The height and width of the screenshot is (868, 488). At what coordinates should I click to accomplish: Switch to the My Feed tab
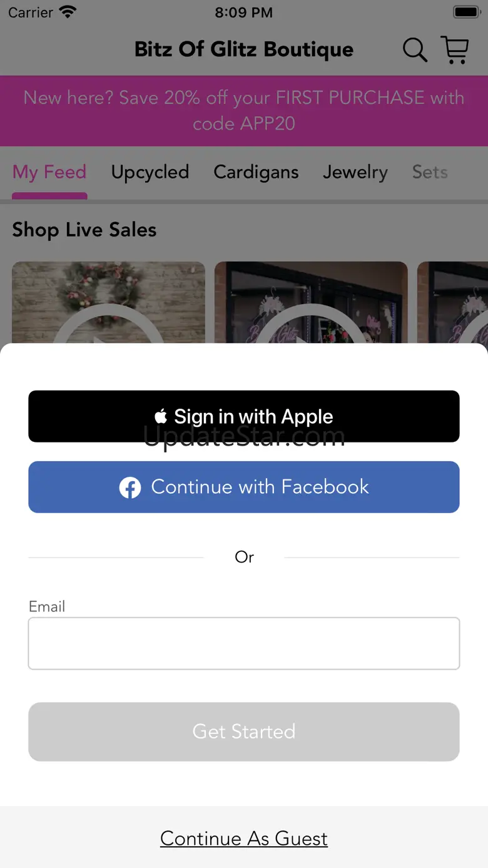pyautogui.click(x=49, y=172)
